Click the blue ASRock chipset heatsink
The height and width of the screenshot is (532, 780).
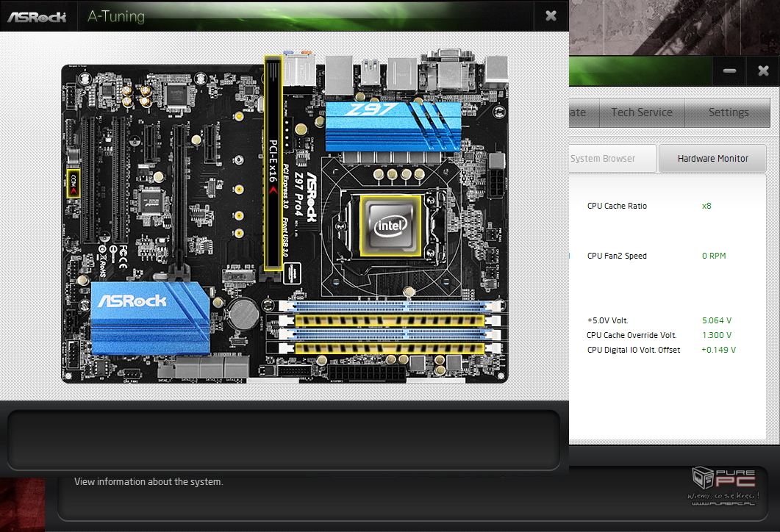pyautogui.click(x=150, y=318)
